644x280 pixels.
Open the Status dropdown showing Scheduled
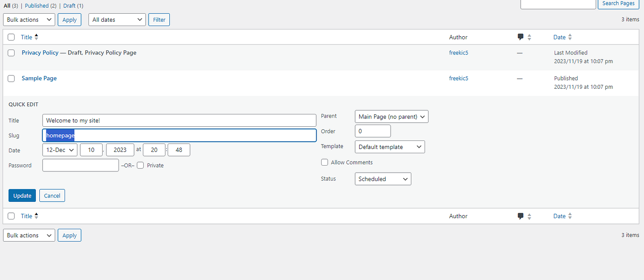click(383, 179)
